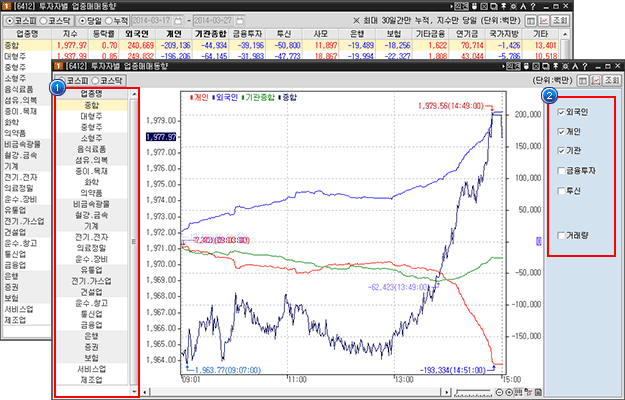Select 증권 in front sector list
The image size is (625, 400).
click(x=91, y=347)
